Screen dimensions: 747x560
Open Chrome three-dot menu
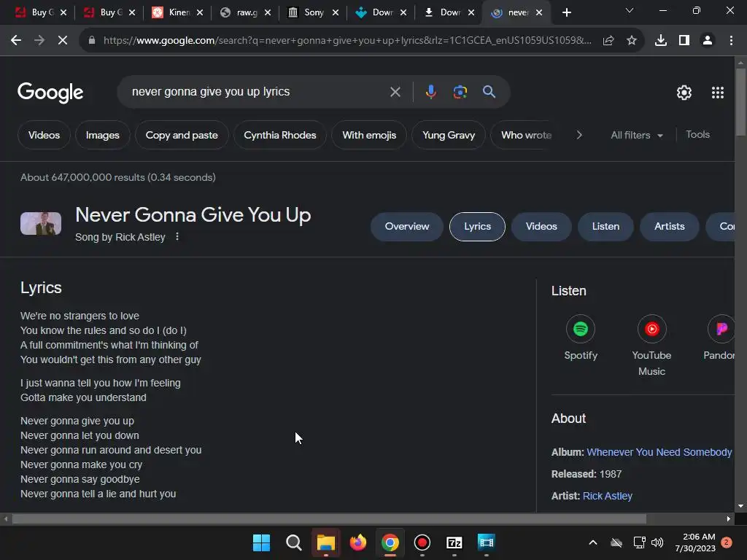731,41
